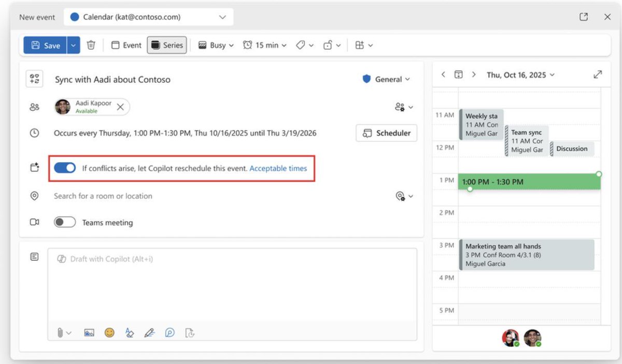The width and height of the screenshot is (622, 364).
Task: Enable the Teams meeting toggle
Action: (65, 222)
